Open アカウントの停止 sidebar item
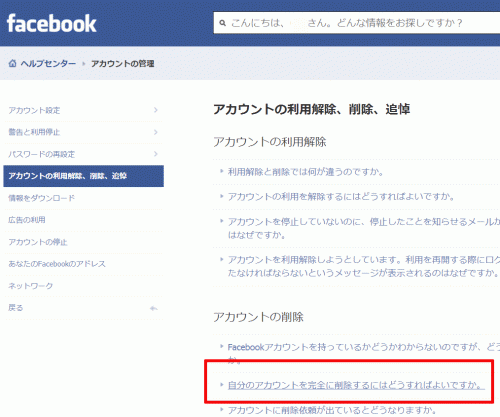 click(83, 242)
